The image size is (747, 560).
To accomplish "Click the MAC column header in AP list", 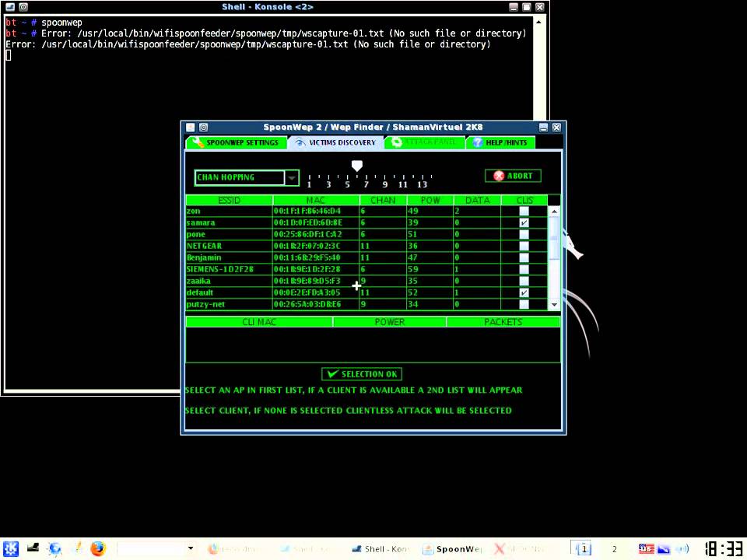I will pos(315,200).
